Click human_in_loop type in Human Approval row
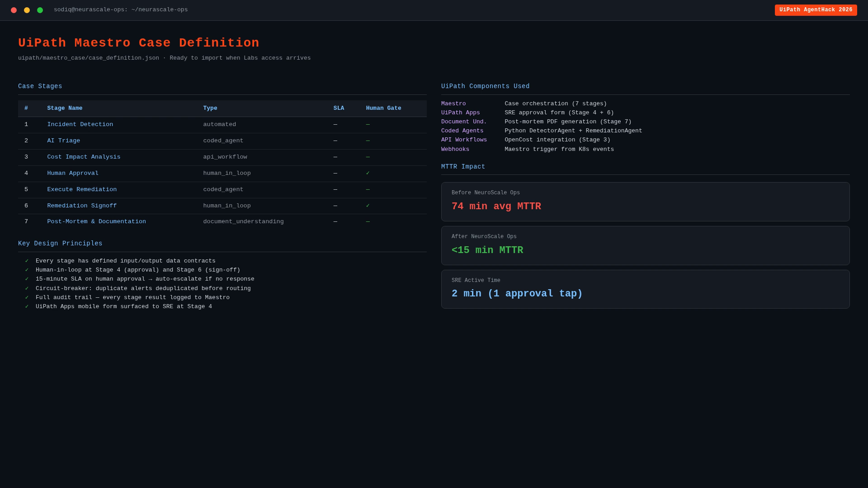The image size is (868, 488). tap(226, 174)
